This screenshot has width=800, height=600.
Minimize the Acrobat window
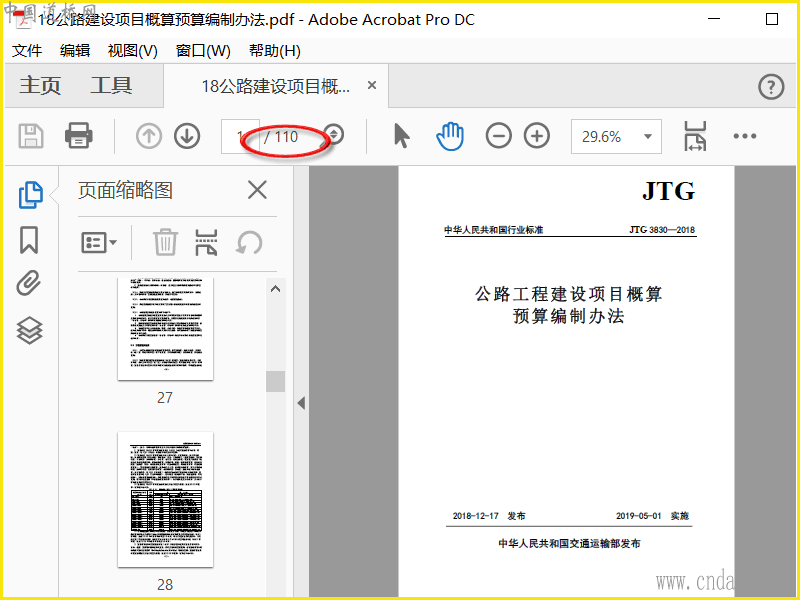tap(714, 19)
